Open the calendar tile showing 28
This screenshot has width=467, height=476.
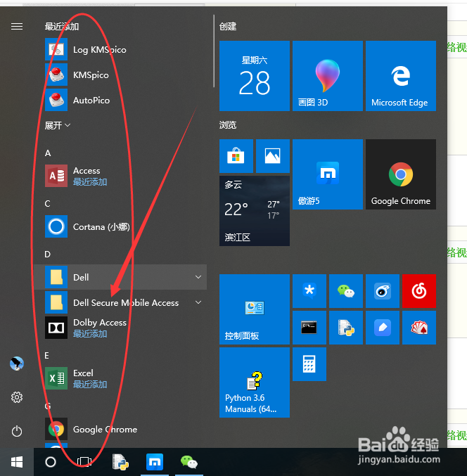click(x=255, y=76)
